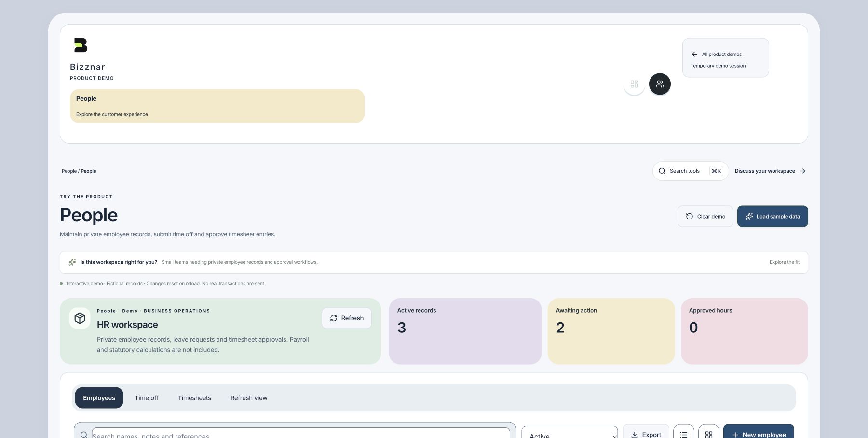868x438 pixels.
Task: Open the grid apps icon in header
Action: point(634,84)
